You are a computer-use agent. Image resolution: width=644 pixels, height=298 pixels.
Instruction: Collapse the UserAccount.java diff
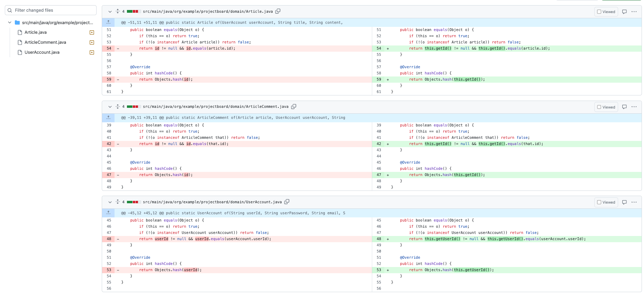tap(110, 202)
